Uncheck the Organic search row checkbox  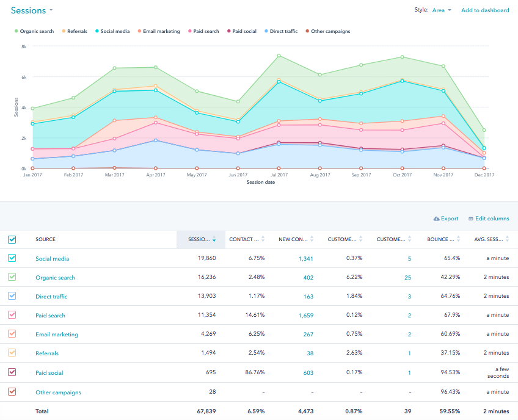[12, 277]
